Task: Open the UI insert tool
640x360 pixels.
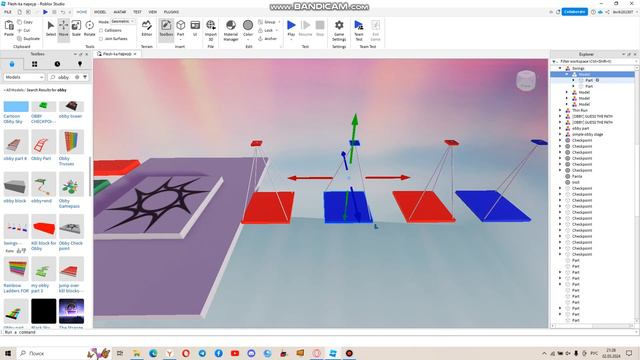Action: tap(195, 29)
